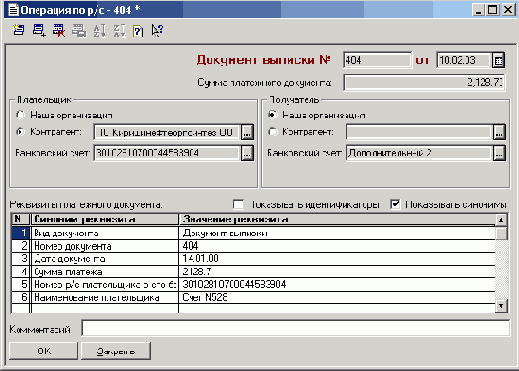
Task: Open the help page question-mark icon
Action: coord(138,31)
